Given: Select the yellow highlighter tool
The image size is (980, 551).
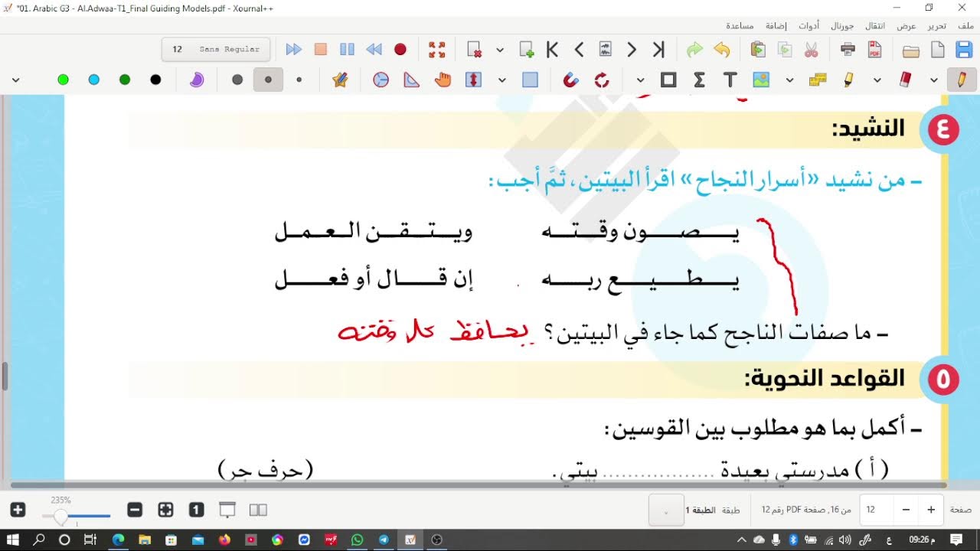Looking at the screenshot, I should click(x=848, y=80).
